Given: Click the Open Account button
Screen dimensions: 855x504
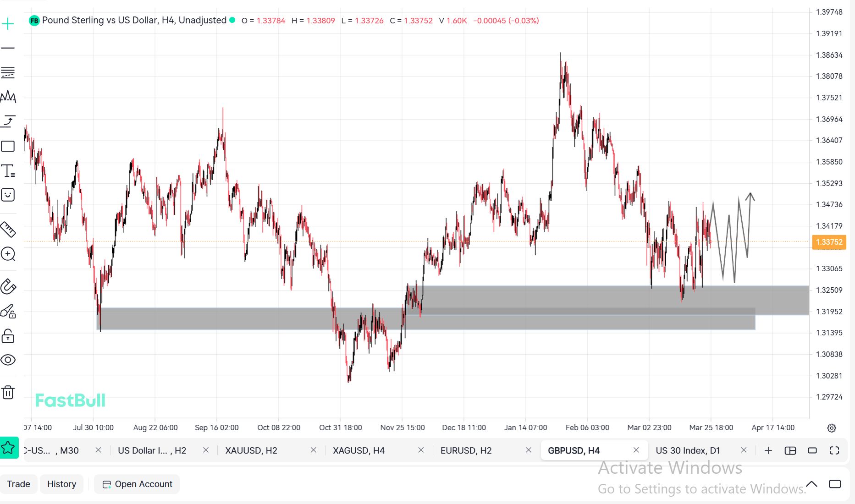Looking at the screenshot, I should [x=137, y=484].
